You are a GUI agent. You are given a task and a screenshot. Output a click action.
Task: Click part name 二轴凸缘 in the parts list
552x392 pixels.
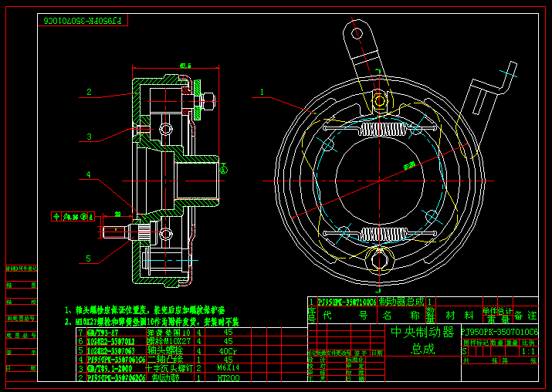(164, 360)
